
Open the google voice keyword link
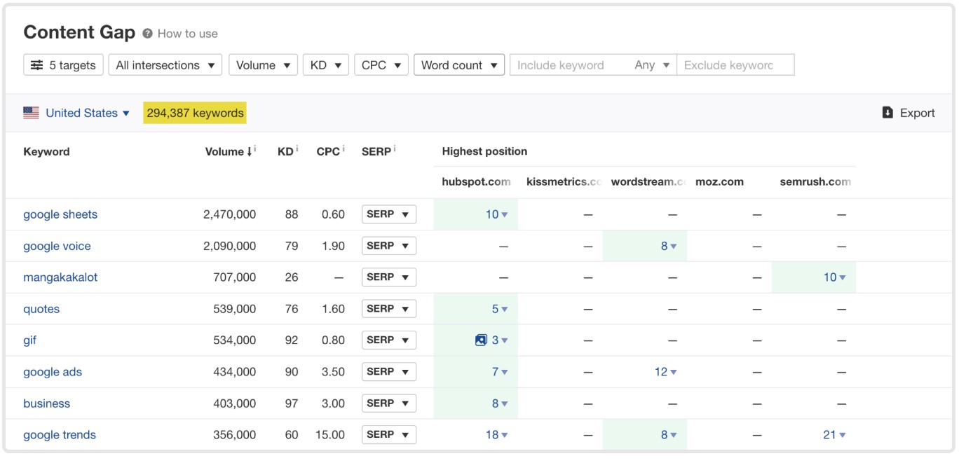[x=57, y=246]
